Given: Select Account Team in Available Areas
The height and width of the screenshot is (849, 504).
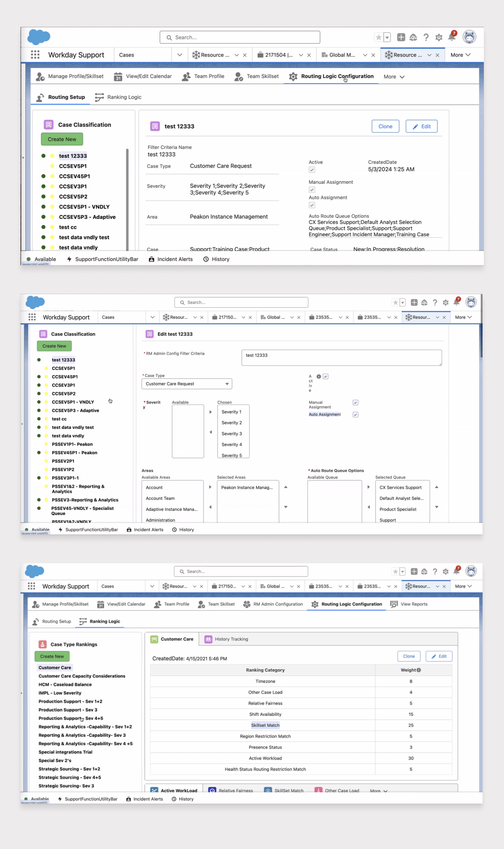Looking at the screenshot, I should coord(172,498).
